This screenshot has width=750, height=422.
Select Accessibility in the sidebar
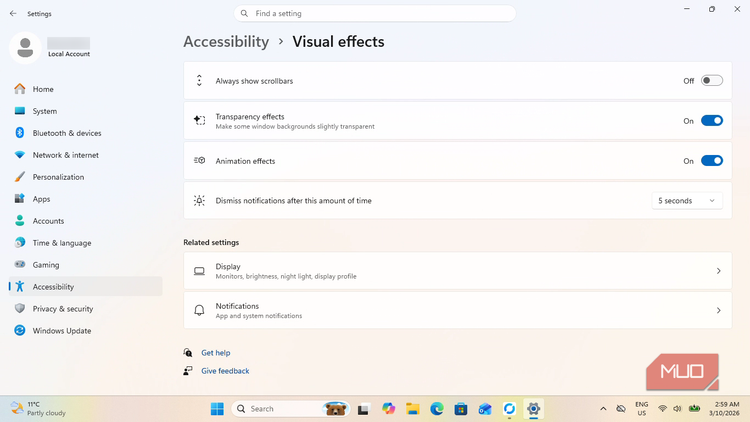[x=85, y=287]
